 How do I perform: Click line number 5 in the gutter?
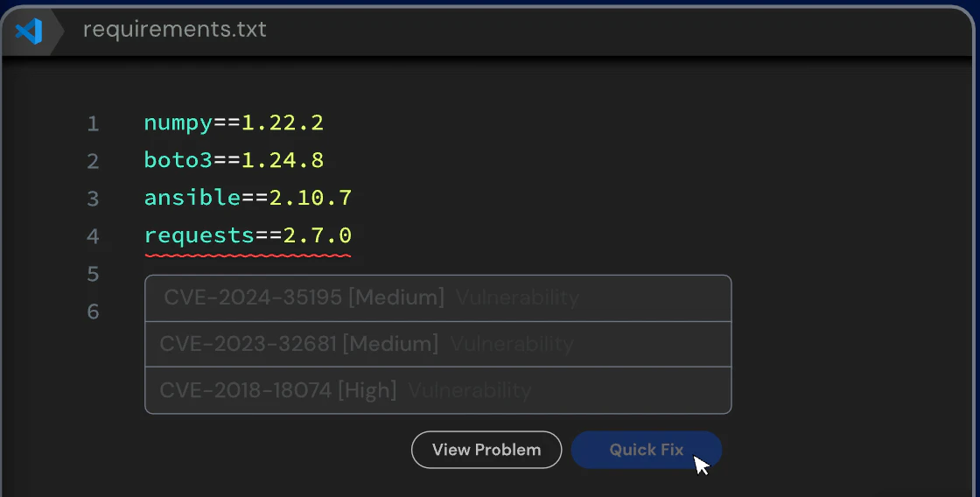[x=93, y=274]
